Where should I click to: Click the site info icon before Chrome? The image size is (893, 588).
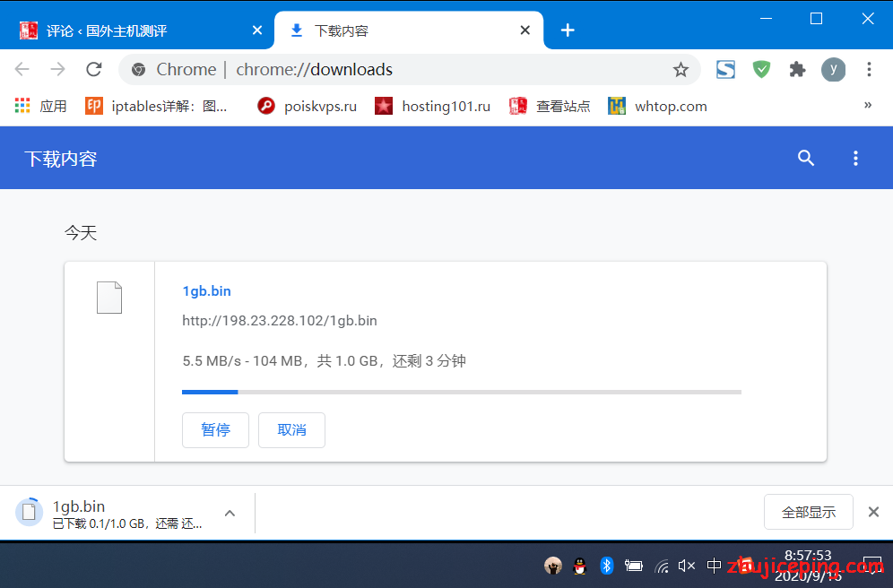[138, 69]
